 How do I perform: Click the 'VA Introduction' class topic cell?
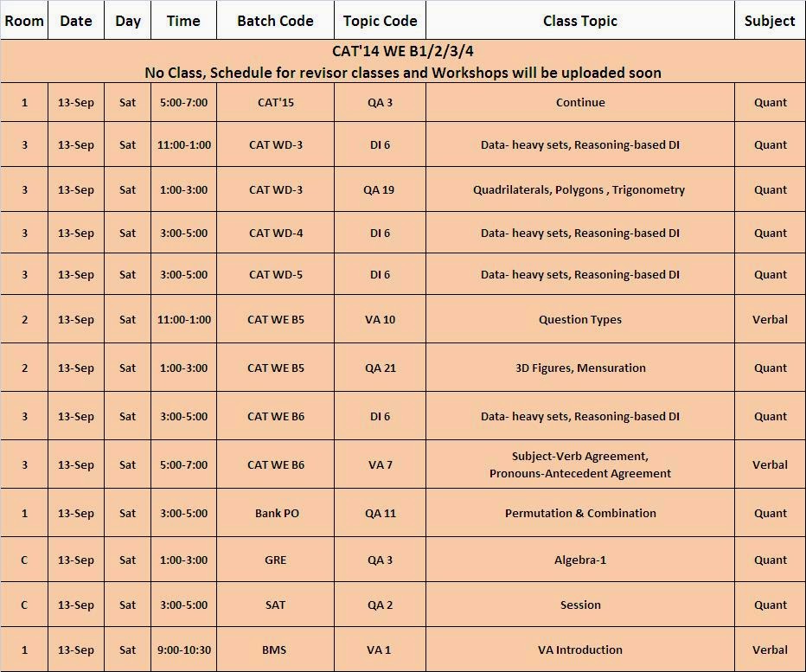[579, 650]
